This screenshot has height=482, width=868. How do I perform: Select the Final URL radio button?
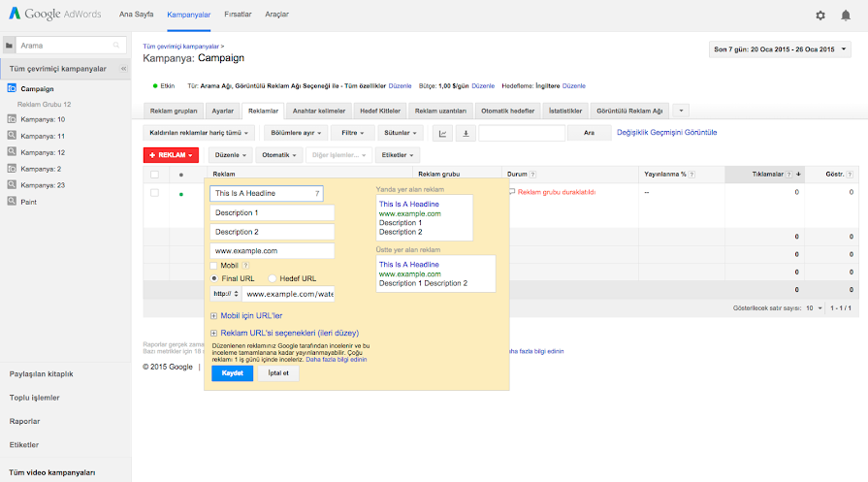pos(214,278)
